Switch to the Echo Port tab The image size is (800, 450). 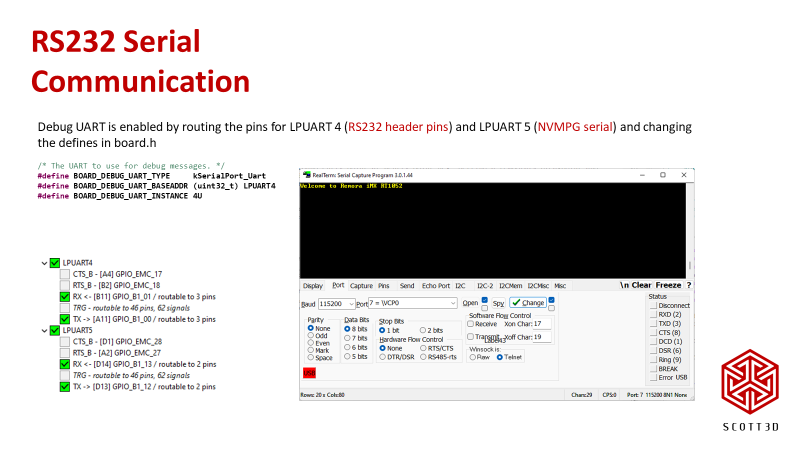pyautogui.click(x=436, y=286)
